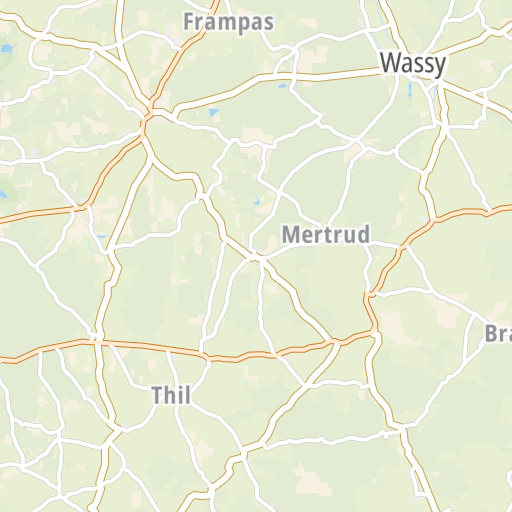Image resolution: width=512 pixels, height=512 pixels.
Task: Click the road intersection directly below the Thil label
Action: coord(176,409)
